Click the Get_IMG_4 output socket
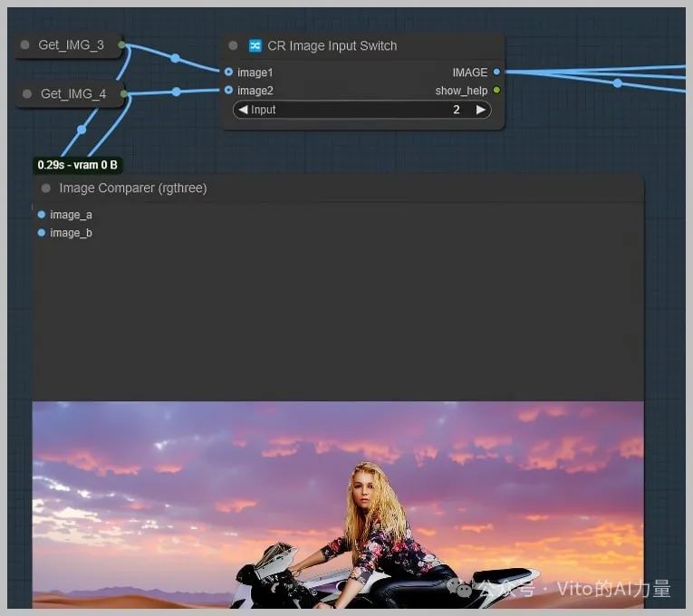This screenshot has width=693, height=616. pos(124,93)
